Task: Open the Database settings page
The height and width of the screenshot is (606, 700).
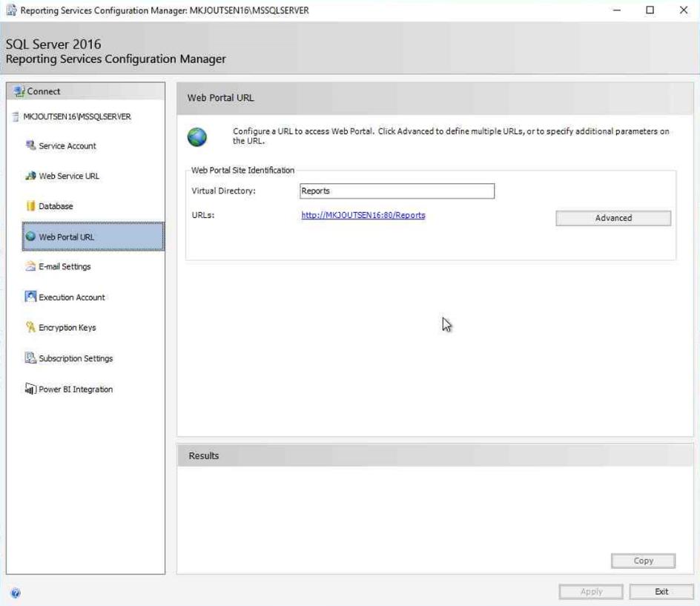Action: [x=56, y=206]
